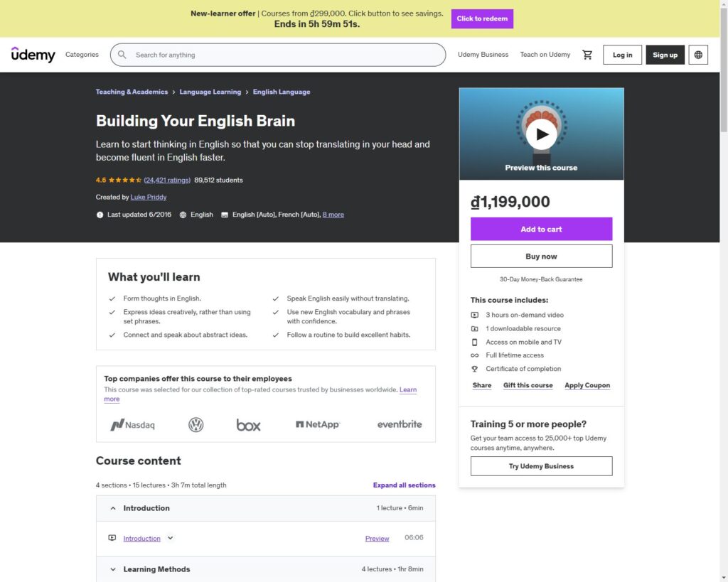Click the Volkswagen logo
Viewport: 728px width, 582px height.
pos(196,425)
